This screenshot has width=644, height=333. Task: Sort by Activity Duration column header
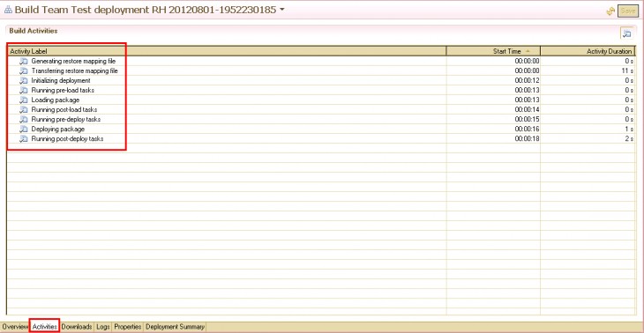[x=588, y=51]
